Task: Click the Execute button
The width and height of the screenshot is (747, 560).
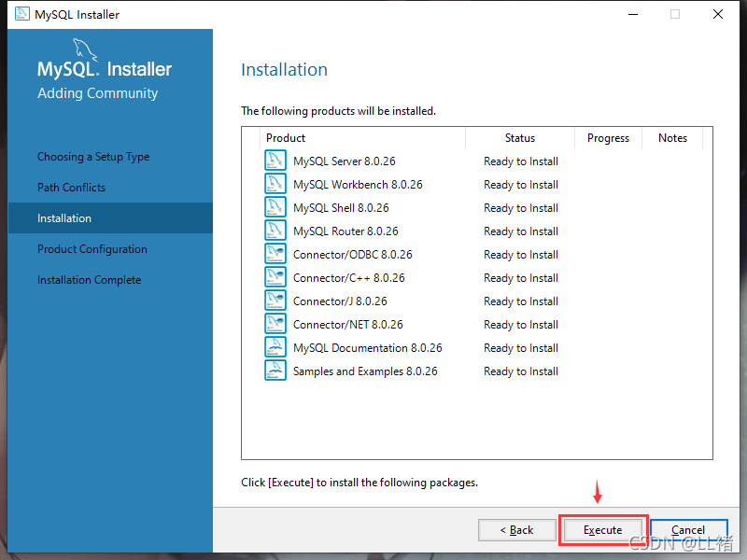Action: coord(602,530)
